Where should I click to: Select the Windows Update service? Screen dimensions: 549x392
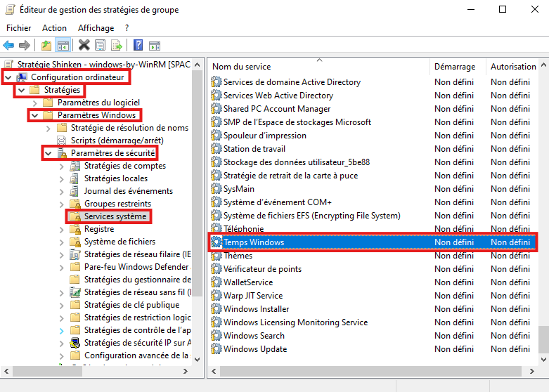point(254,349)
